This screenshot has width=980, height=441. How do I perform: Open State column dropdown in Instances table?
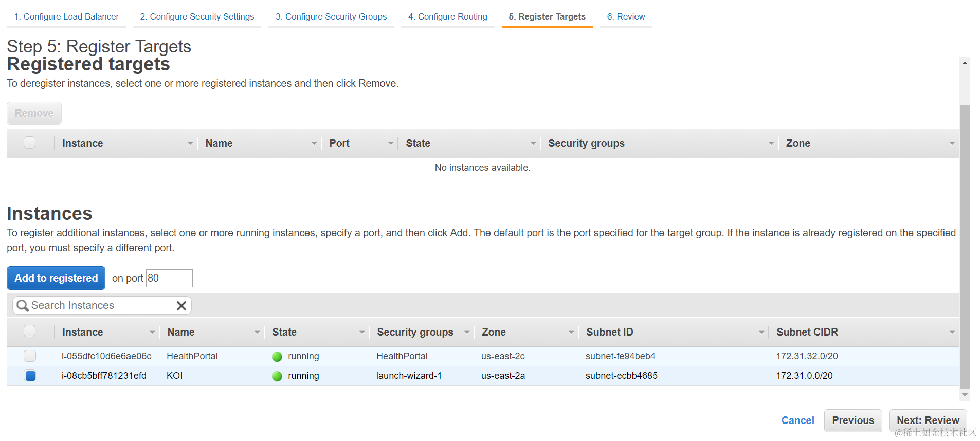[x=362, y=333]
